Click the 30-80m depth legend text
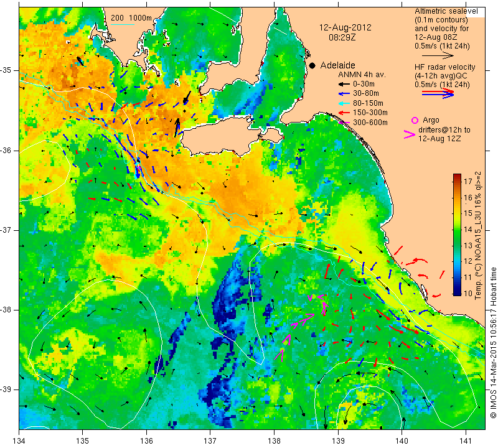This screenshot has height=448, width=498. click(366, 93)
